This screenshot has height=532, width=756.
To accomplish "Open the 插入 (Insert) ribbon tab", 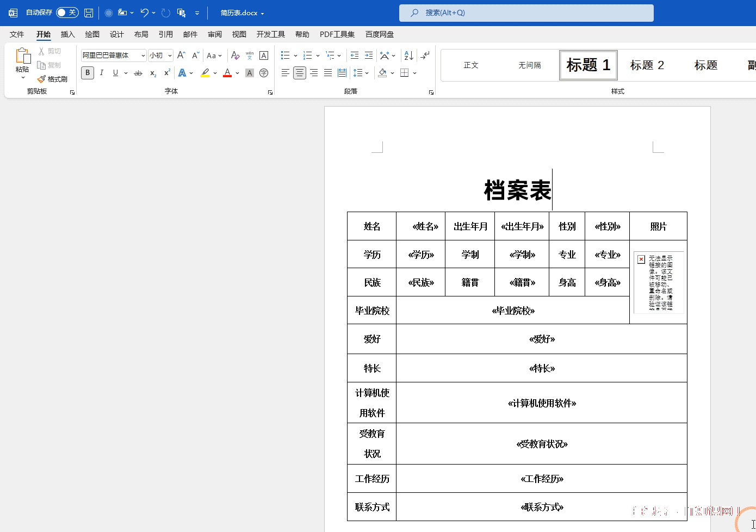I will (x=67, y=34).
